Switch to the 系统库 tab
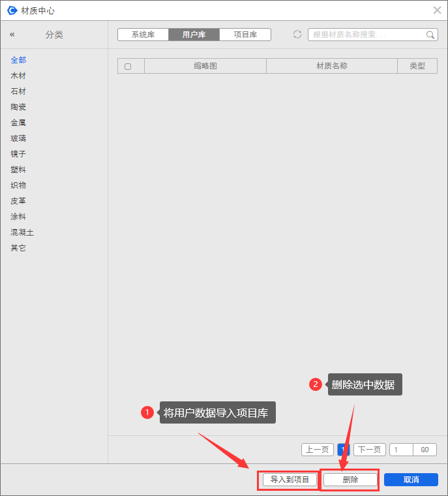The image size is (448, 496). pyautogui.click(x=143, y=35)
